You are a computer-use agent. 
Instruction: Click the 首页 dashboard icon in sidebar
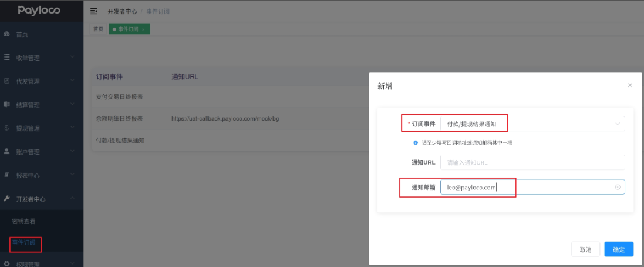pyautogui.click(x=6, y=34)
